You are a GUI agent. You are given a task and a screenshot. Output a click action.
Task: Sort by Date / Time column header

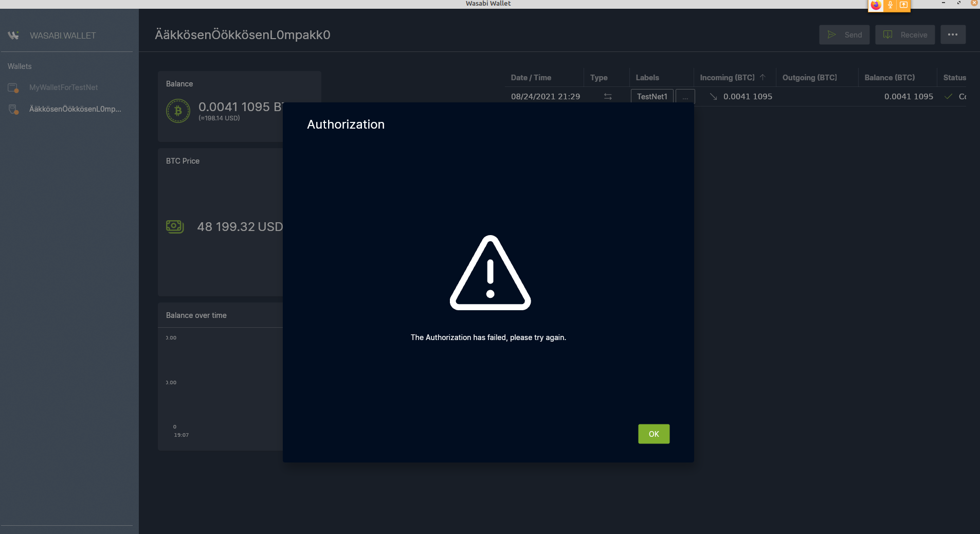click(531, 78)
